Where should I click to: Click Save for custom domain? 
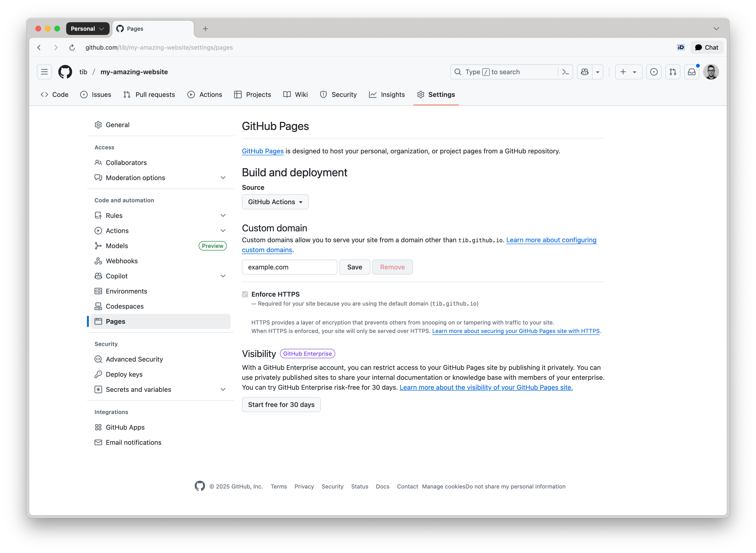355,267
